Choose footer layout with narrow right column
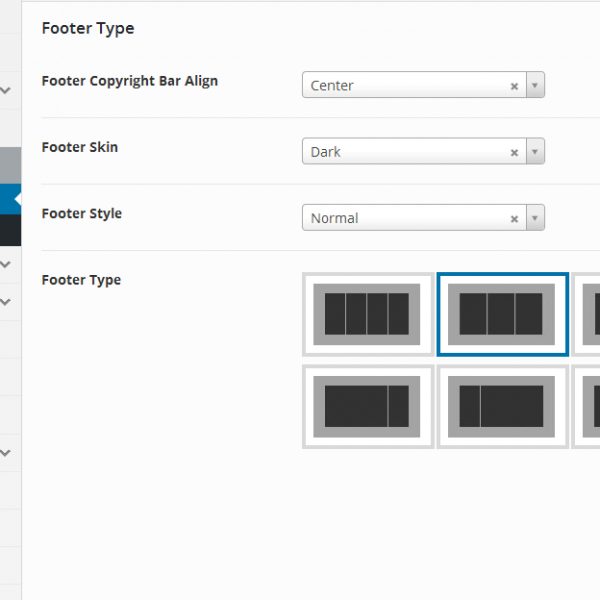This screenshot has width=600, height=600. point(367,406)
